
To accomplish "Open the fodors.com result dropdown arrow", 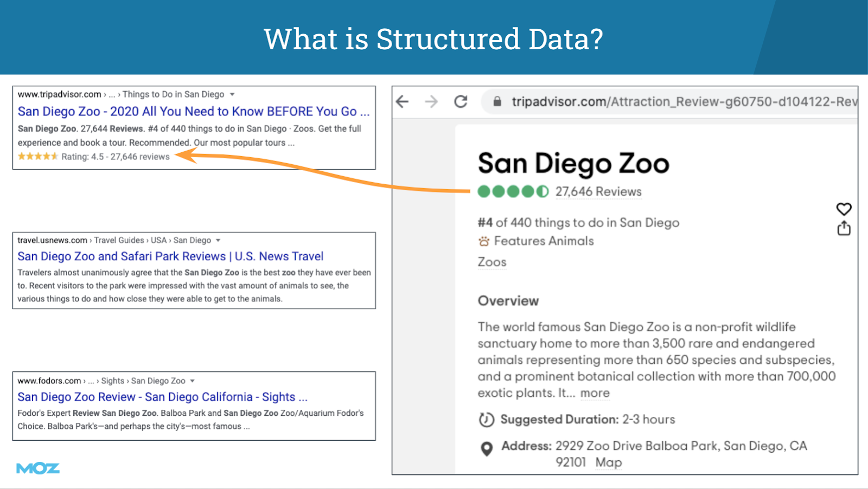I will click(192, 381).
